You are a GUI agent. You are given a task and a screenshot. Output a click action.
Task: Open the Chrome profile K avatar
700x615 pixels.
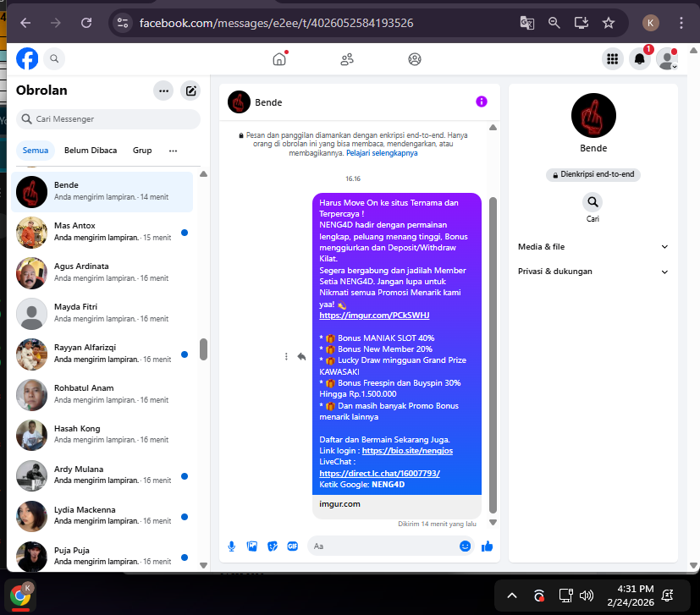(x=650, y=23)
